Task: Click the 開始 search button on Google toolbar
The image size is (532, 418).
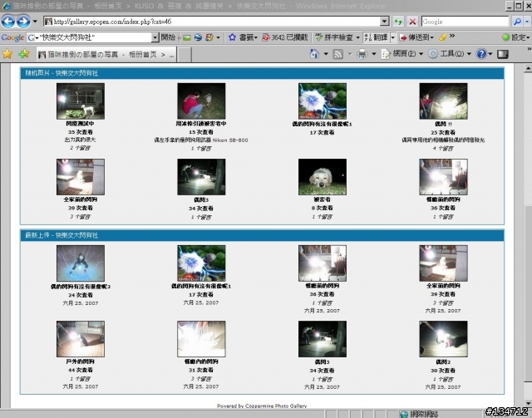Action: pyautogui.click(x=168, y=37)
